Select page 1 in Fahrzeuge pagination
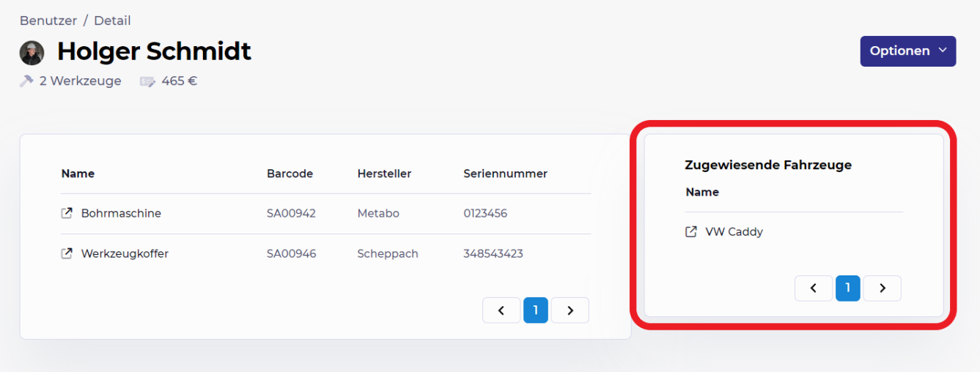This screenshot has height=372, width=980. click(x=848, y=289)
